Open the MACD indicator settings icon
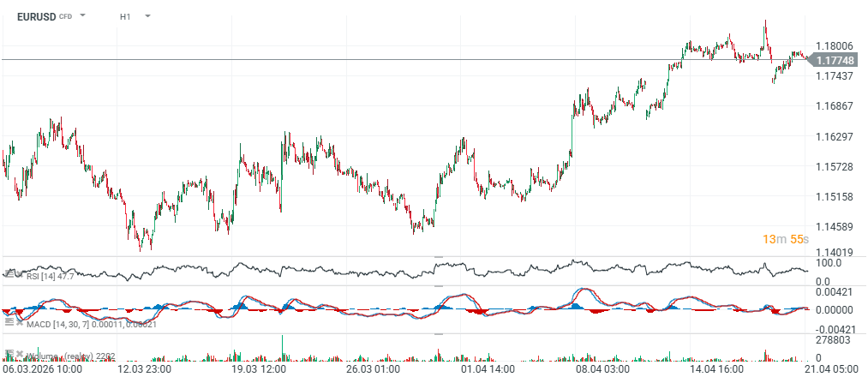Screen dimensions: 868x383 pyautogui.click(x=8, y=321)
